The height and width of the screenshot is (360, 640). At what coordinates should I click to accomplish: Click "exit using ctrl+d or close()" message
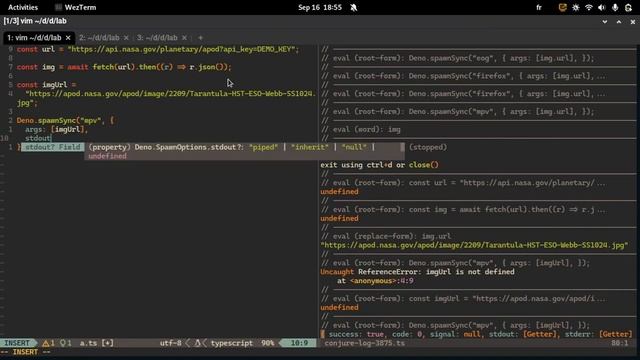(x=379, y=165)
